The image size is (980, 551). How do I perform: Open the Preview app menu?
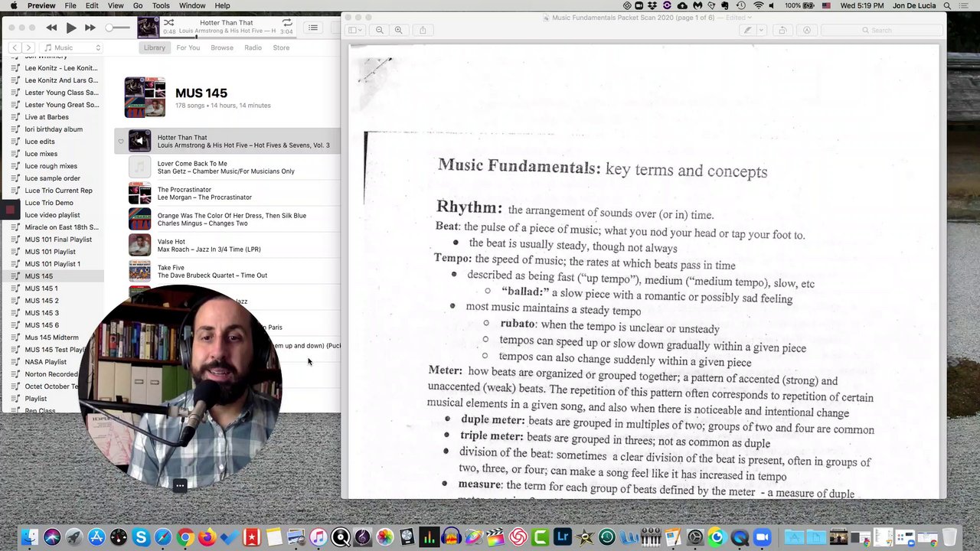(x=41, y=5)
